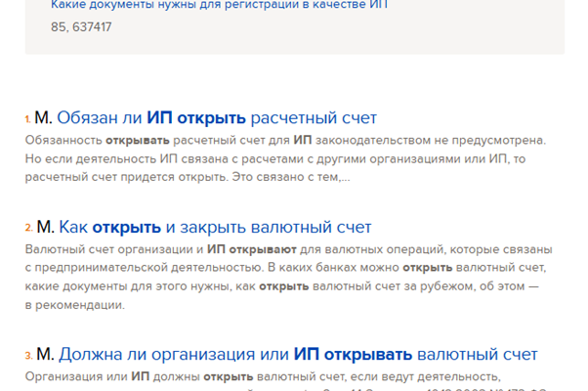Viewport: 588px width, 391px height.
Task: Click orange number 3 beside third result
Action: (28, 356)
